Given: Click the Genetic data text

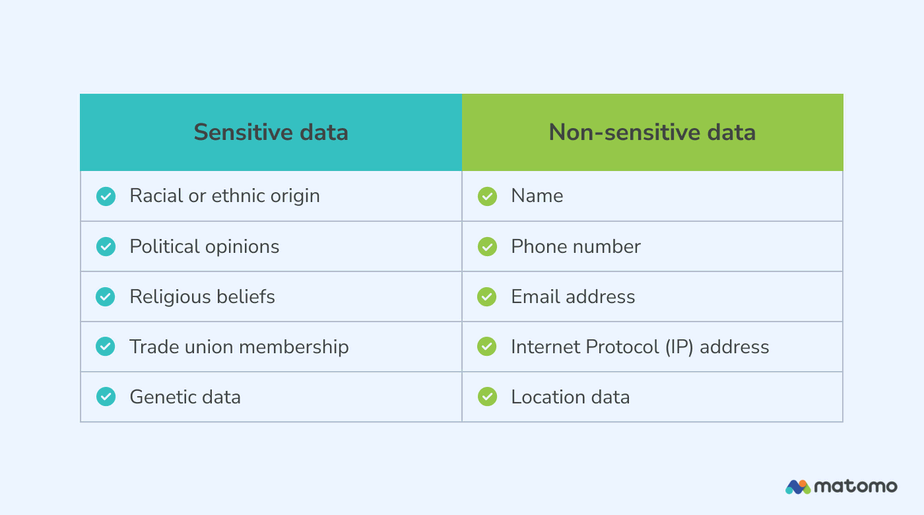Looking at the screenshot, I should click(185, 397).
